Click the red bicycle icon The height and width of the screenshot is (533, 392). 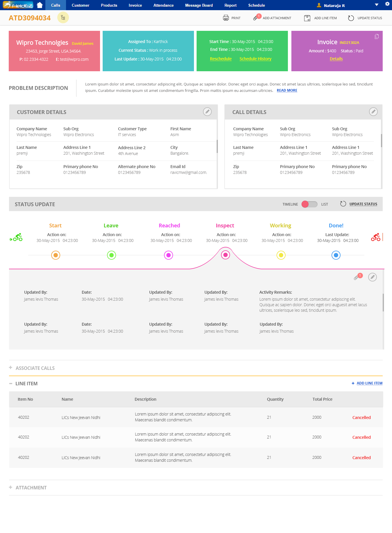(x=375, y=237)
